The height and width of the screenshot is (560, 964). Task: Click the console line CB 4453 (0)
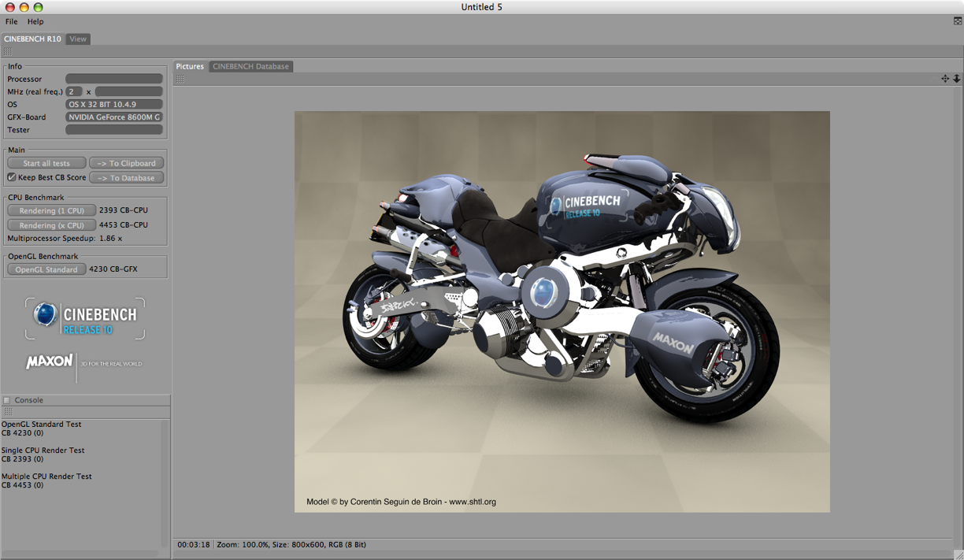coord(23,485)
